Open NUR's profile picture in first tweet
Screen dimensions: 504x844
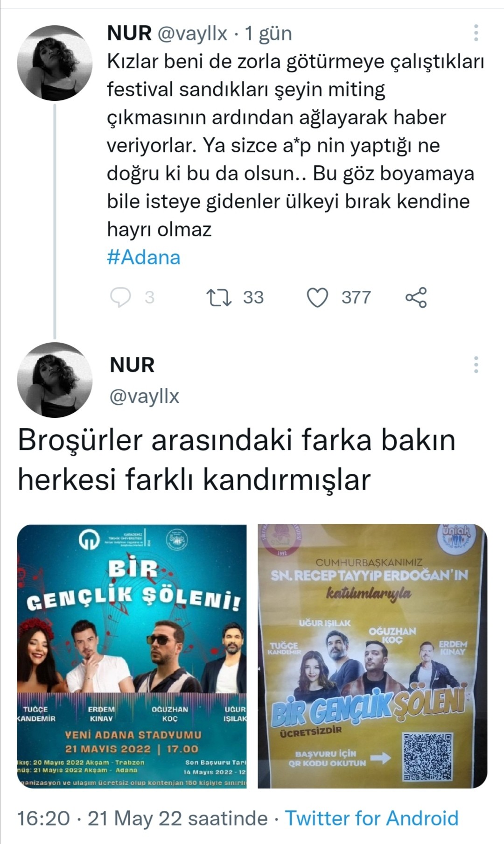tap(55, 63)
